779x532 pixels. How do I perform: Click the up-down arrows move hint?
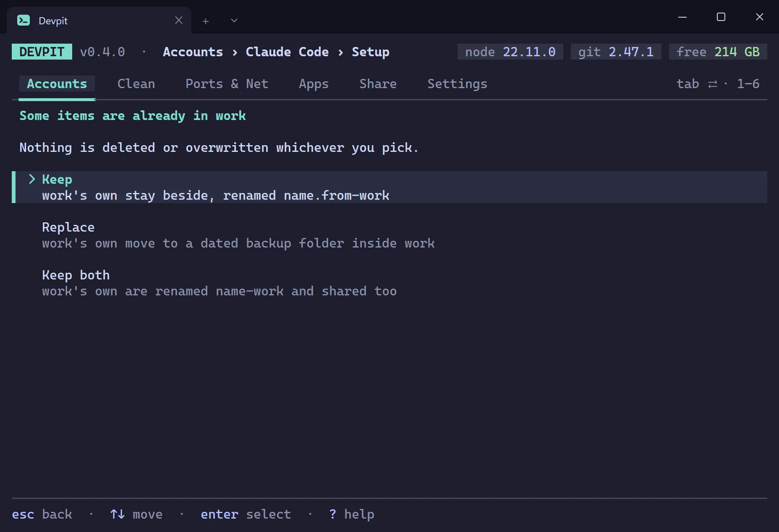tap(136, 514)
